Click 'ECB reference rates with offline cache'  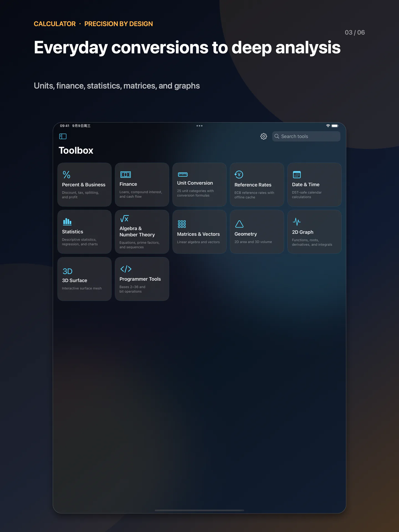(254, 195)
